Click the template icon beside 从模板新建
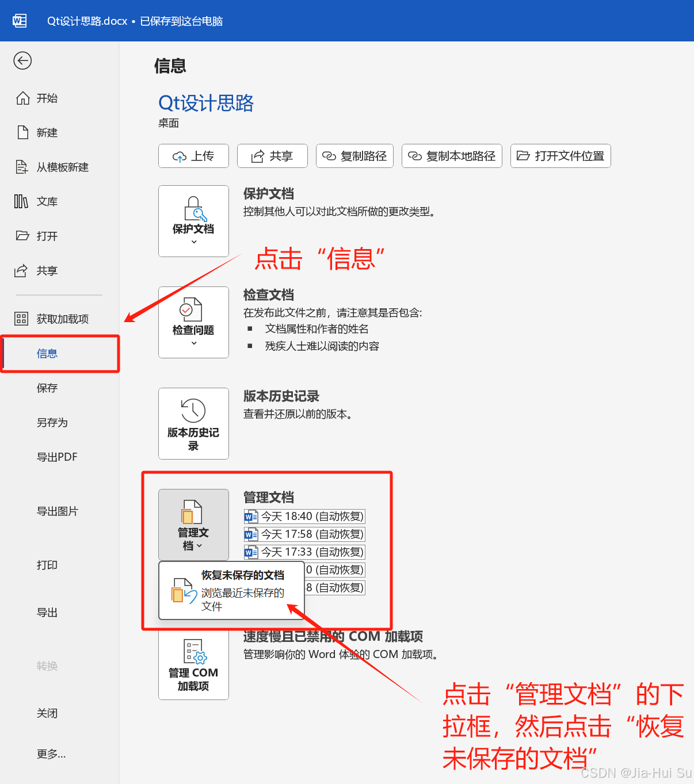 [22, 167]
